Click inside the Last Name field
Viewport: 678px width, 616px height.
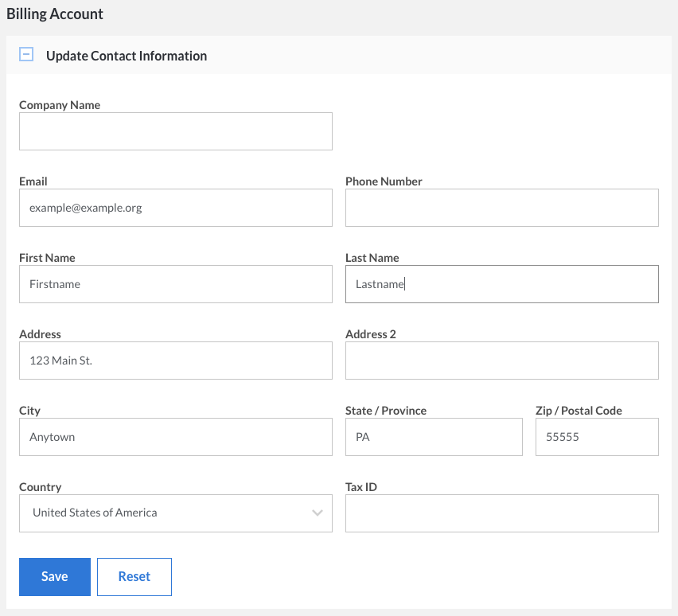click(501, 284)
